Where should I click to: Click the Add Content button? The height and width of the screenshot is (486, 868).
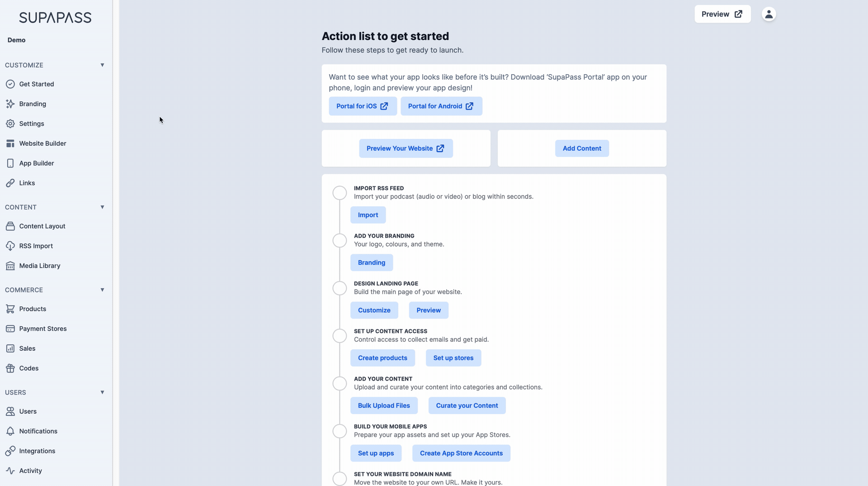point(582,148)
